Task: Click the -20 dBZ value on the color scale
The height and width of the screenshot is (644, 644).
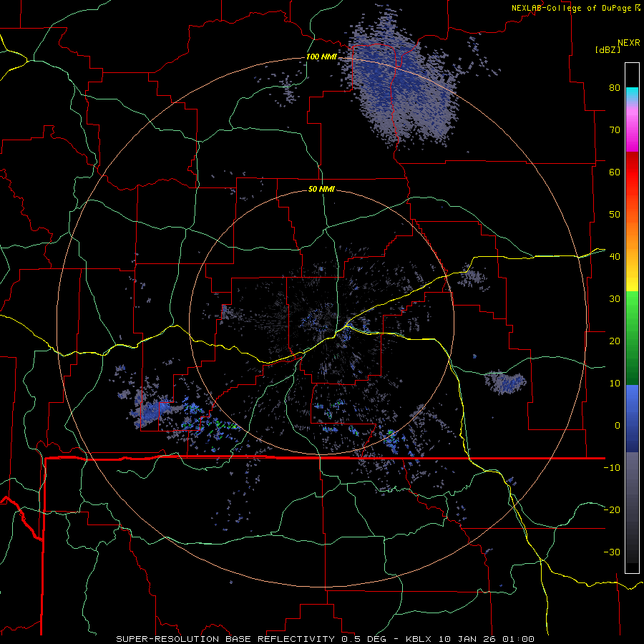Action: [x=612, y=509]
